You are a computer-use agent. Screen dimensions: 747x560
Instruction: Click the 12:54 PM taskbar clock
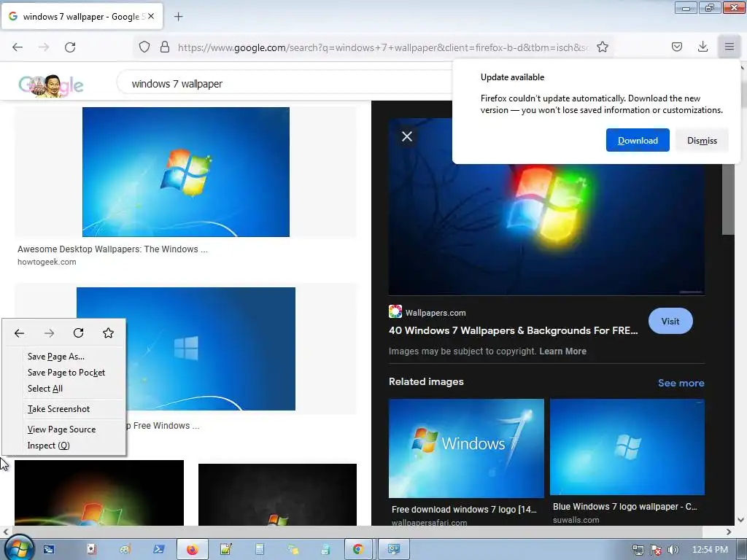[710, 550]
